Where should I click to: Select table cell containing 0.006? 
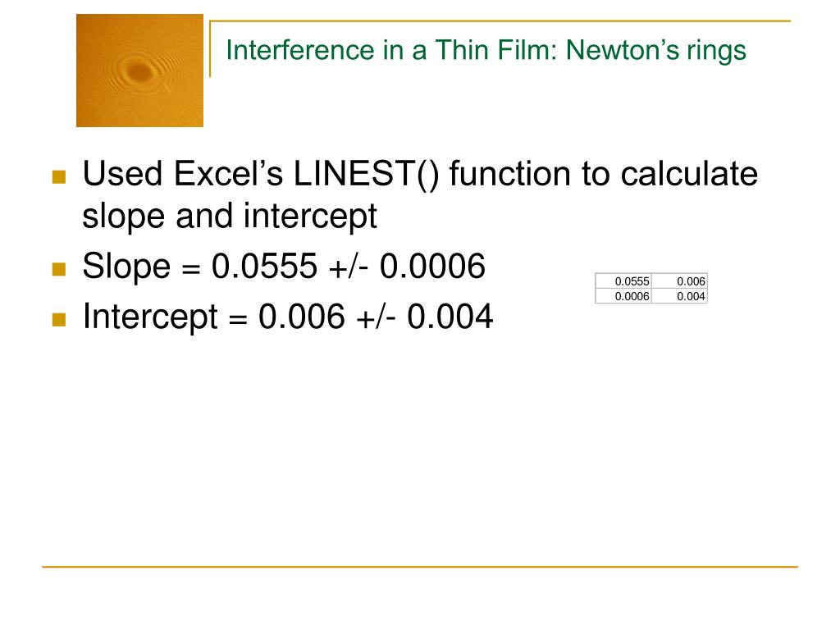[679, 281]
